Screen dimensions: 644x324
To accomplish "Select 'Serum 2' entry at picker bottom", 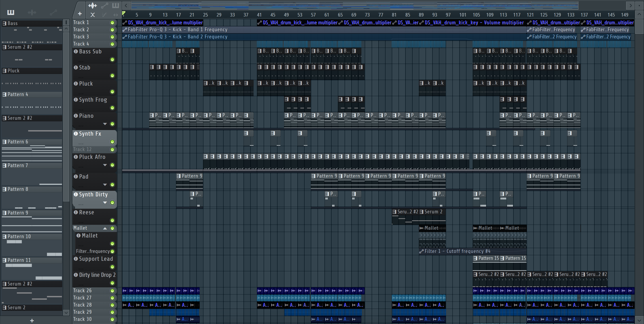I will coord(32,307).
